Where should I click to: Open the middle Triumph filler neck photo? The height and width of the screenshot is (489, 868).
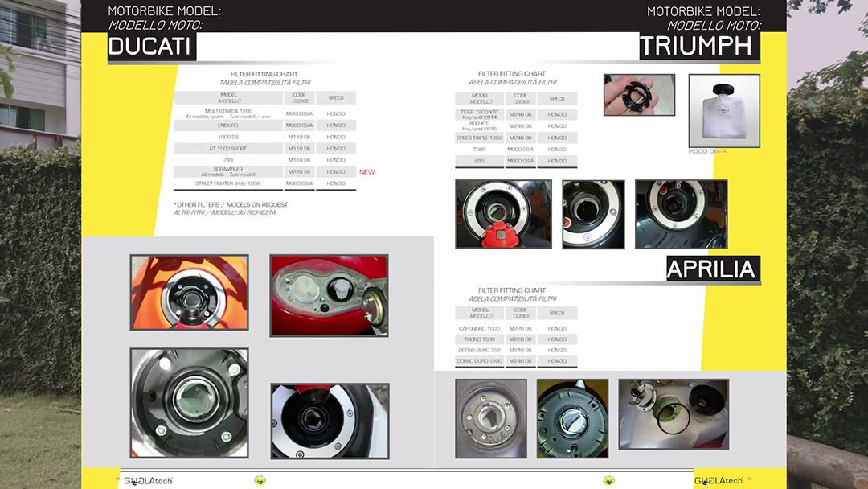coord(593,214)
